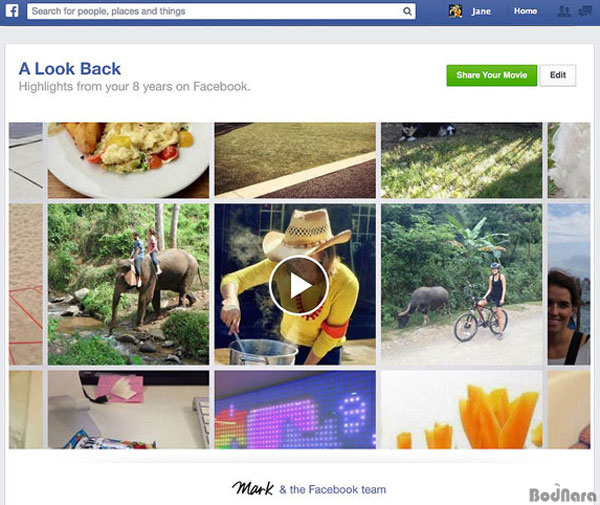The width and height of the screenshot is (600, 505).
Task: Play the Look Back movie
Action: click(x=299, y=285)
